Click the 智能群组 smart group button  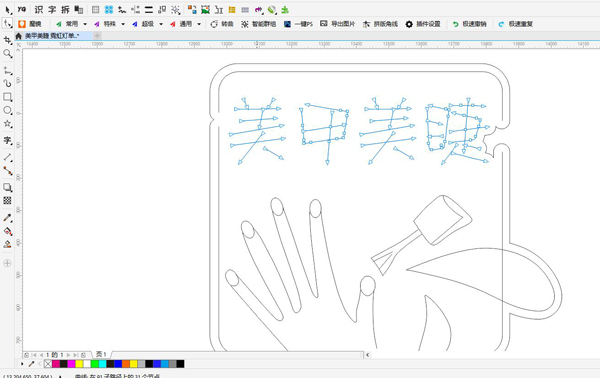[x=259, y=24]
